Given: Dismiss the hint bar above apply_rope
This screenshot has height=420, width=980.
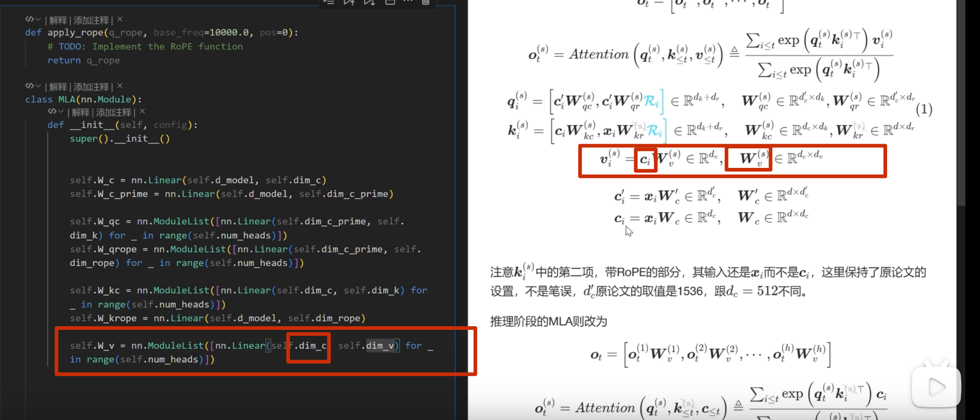Looking at the screenshot, I should point(120,19).
